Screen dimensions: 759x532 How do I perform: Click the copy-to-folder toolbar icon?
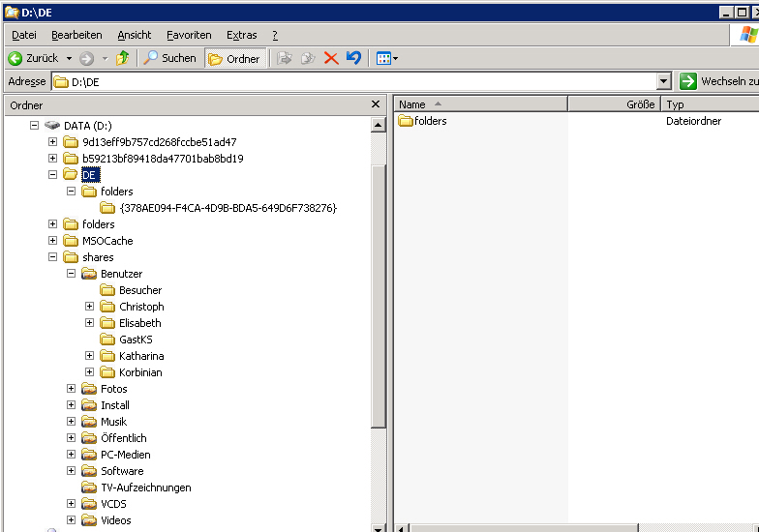pyautogui.click(x=308, y=58)
